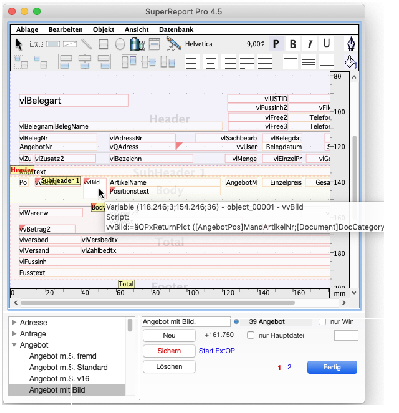Align objects horizontally centered icon

(85, 62)
